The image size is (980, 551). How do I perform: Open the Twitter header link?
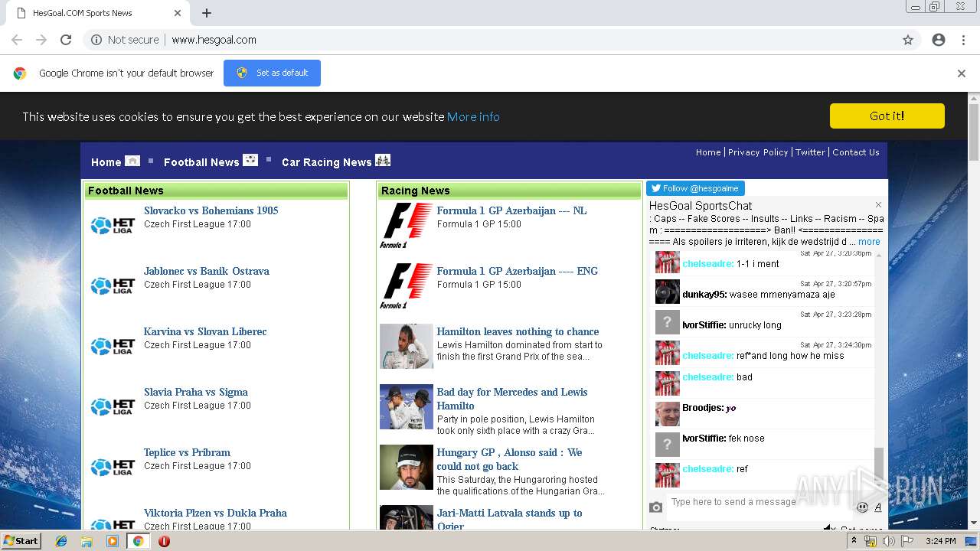tap(810, 152)
